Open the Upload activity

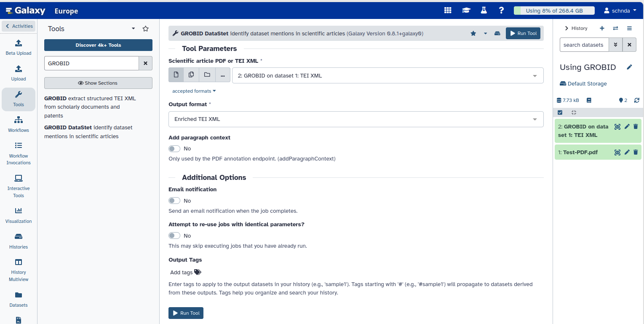19,73
